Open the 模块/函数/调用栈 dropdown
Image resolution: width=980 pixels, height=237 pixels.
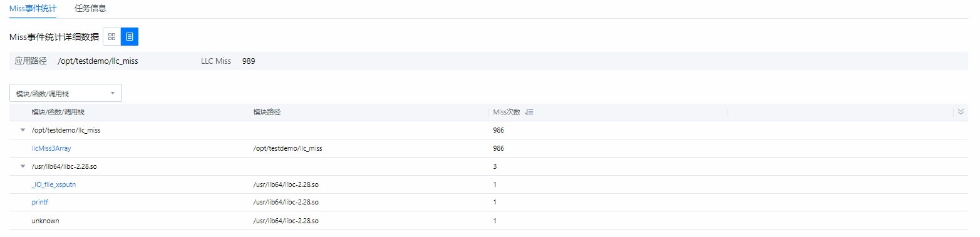66,93
